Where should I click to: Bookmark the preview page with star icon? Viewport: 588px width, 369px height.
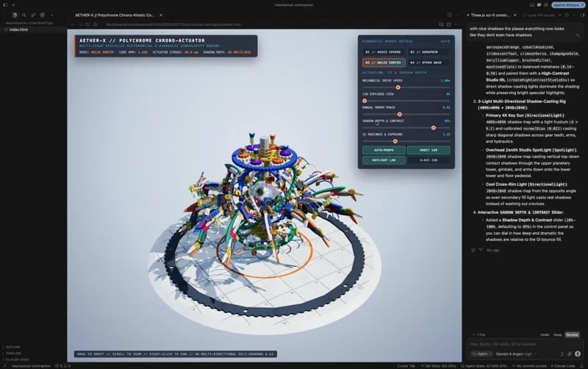[96, 24]
